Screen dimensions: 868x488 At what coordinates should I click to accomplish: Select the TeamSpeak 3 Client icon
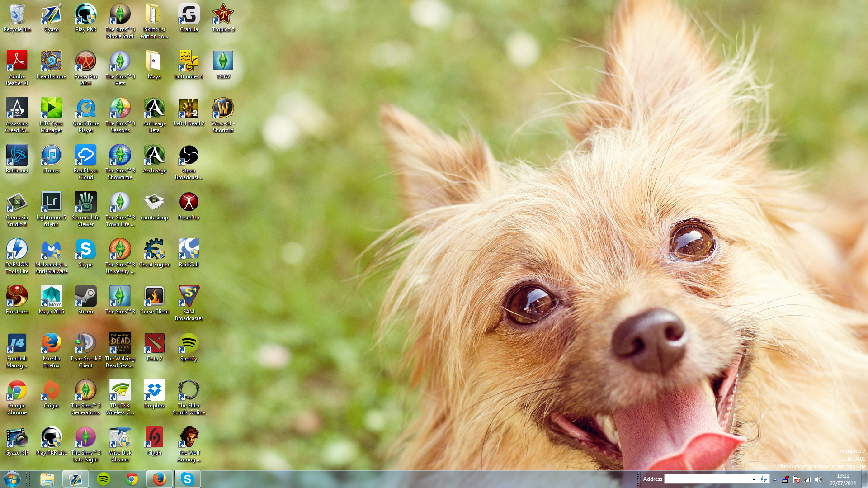click(86, 351)
